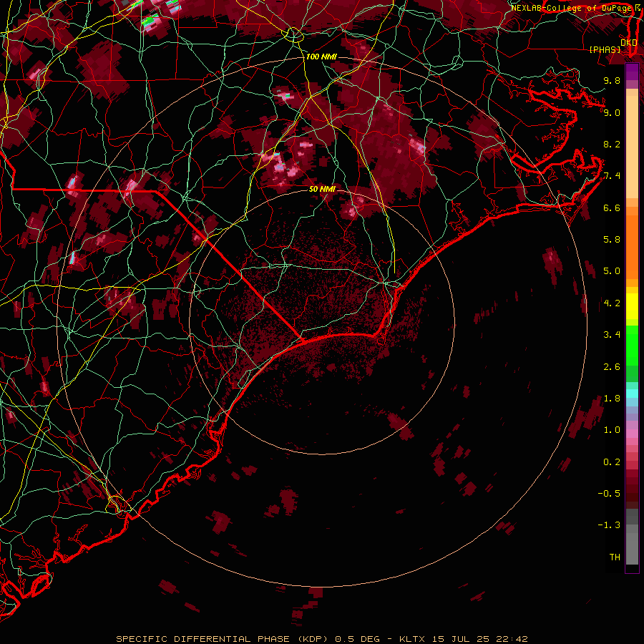
Task: Select the 8.2 value on the color scale
Action: tap(612, 144)
